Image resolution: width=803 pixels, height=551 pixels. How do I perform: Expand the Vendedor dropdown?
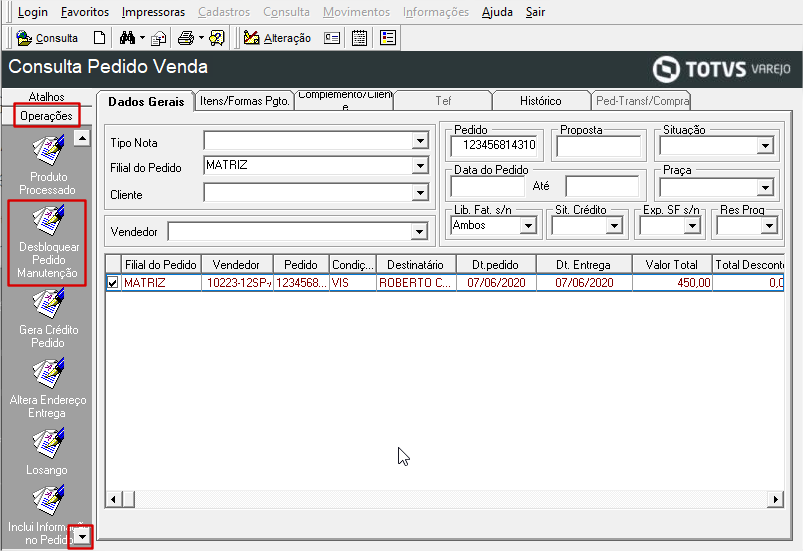point(419,231)
